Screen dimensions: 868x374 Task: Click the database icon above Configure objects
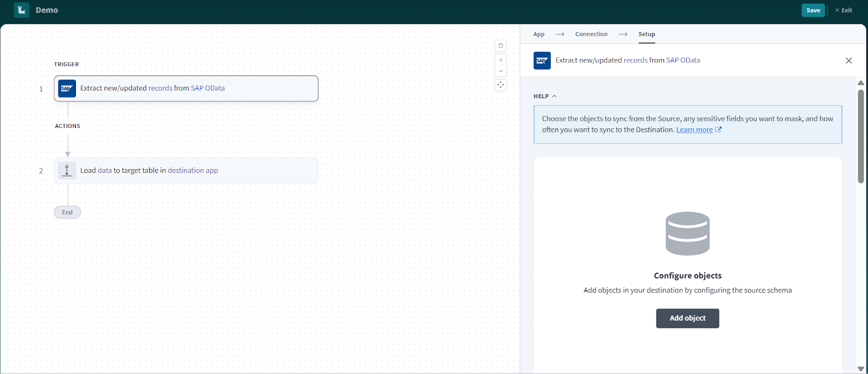tap(687, 234)
